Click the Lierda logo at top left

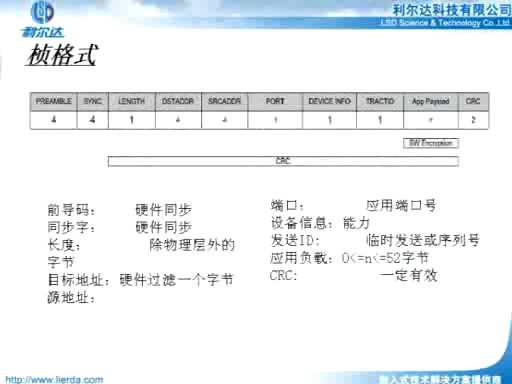point(42,19)
